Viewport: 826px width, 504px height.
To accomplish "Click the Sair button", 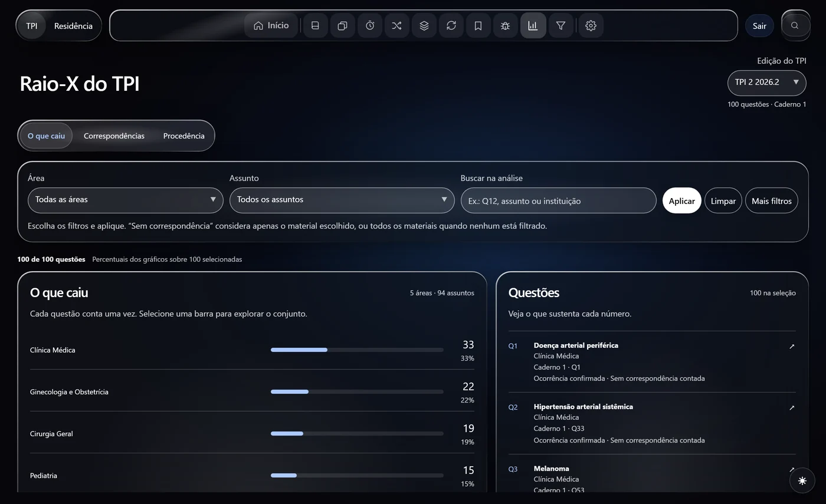I will tap(759, 25).
